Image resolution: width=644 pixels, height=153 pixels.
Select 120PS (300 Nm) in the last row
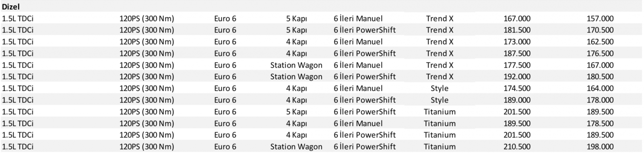[x=147, y=147]
